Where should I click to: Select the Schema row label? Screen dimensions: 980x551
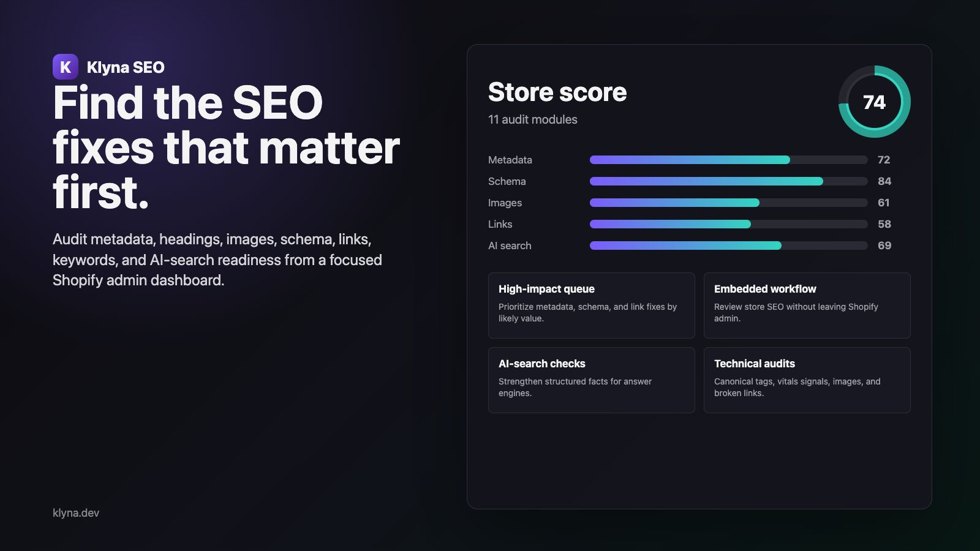(x=507, y=181)
